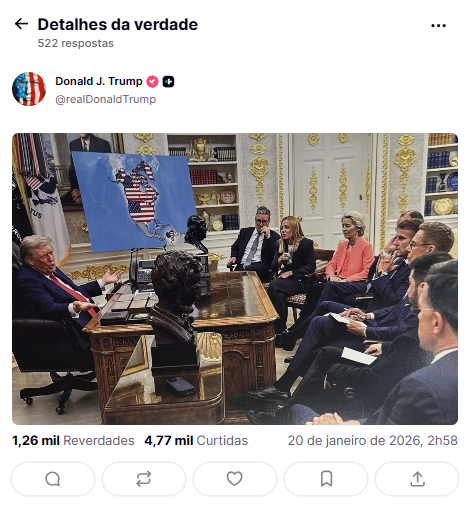Open the Donald J. Trump profile name
The width and height of the screenshot is (470, 521).
click(99, 81)
